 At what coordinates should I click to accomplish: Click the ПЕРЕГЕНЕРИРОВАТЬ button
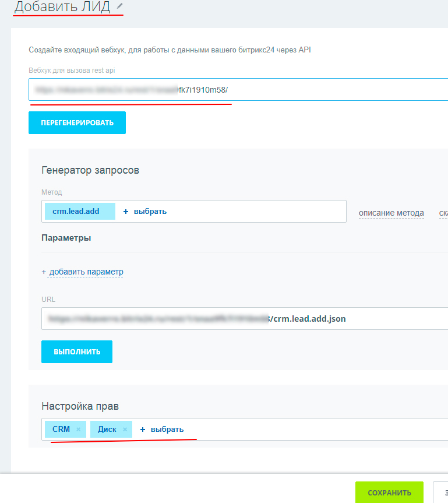[x=77, y=123]
